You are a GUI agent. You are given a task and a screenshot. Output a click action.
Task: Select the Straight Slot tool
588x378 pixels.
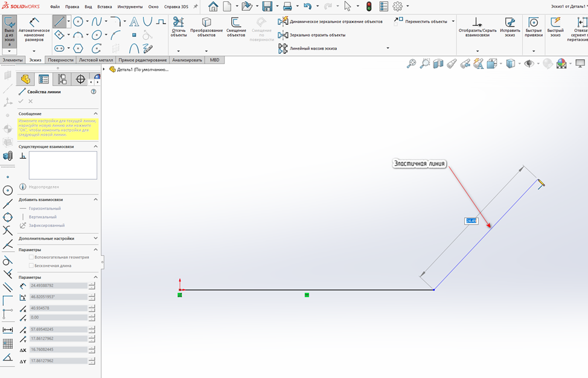coord(59,48)
